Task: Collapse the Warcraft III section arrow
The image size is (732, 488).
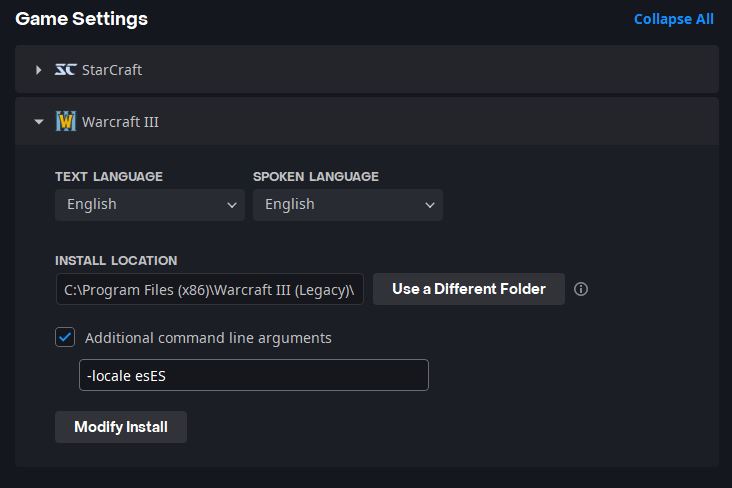Action: [x=39, y=122]
